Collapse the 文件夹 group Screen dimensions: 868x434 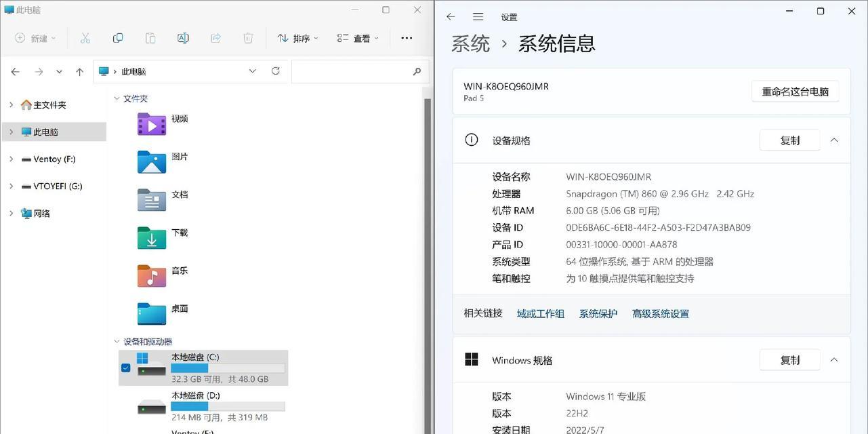[x=117, y=98]
